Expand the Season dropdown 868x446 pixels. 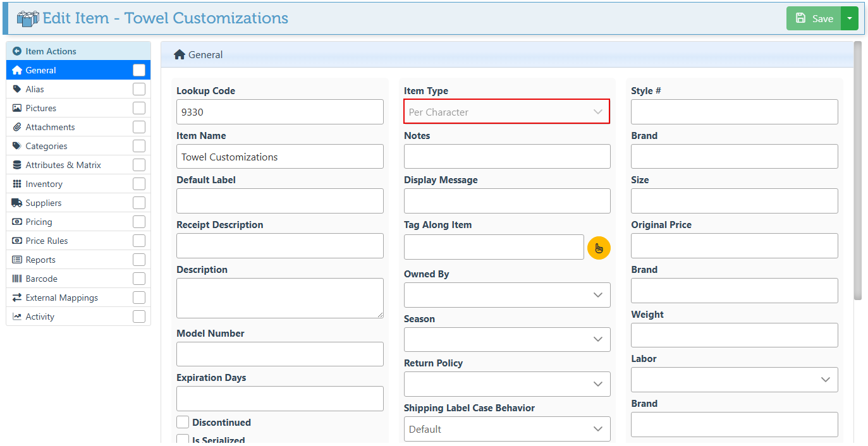pyautogui.click(x=507, y=339)
